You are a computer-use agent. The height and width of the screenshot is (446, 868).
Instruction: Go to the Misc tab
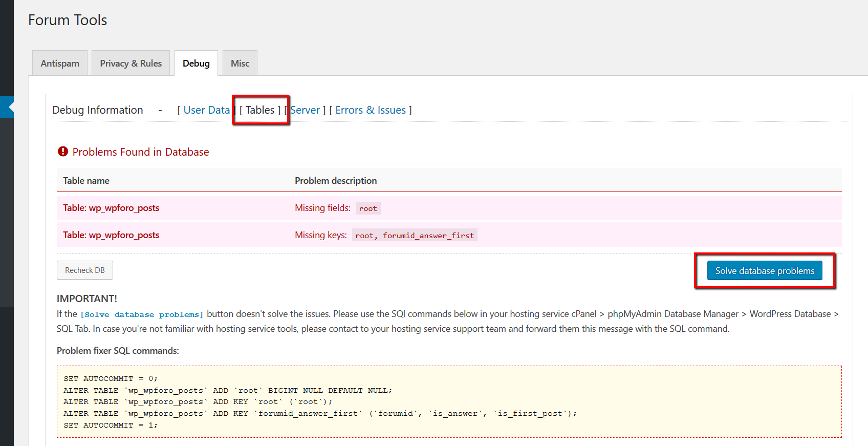tap(240, 63)
